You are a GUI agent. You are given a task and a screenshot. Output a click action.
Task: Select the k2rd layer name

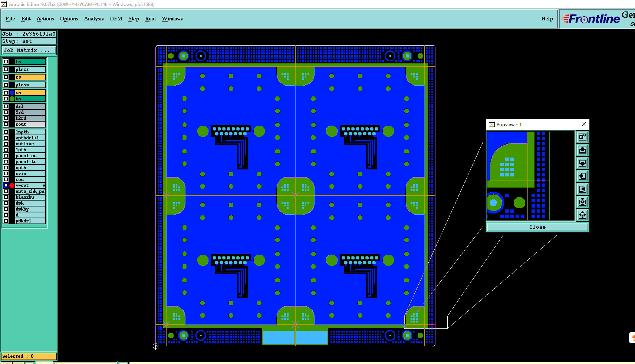pos(30,118)
